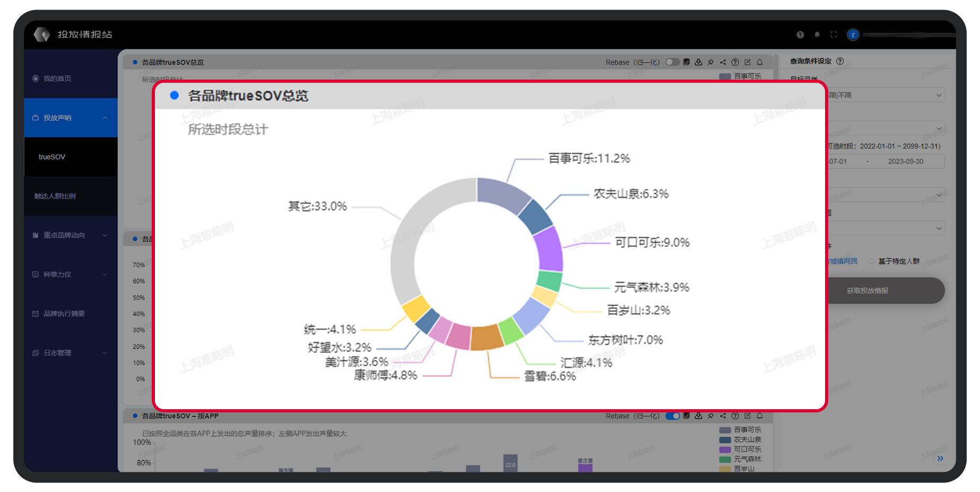Collapse the query panel with the » icon
This screenshot has height=492, width=980.
coord(940,459)
